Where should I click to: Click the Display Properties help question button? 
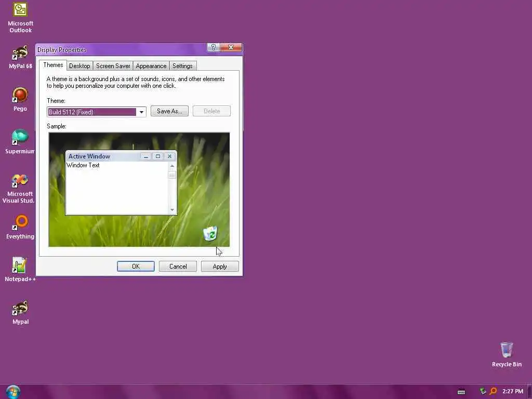pyautogui.click(x=214, y=47)
